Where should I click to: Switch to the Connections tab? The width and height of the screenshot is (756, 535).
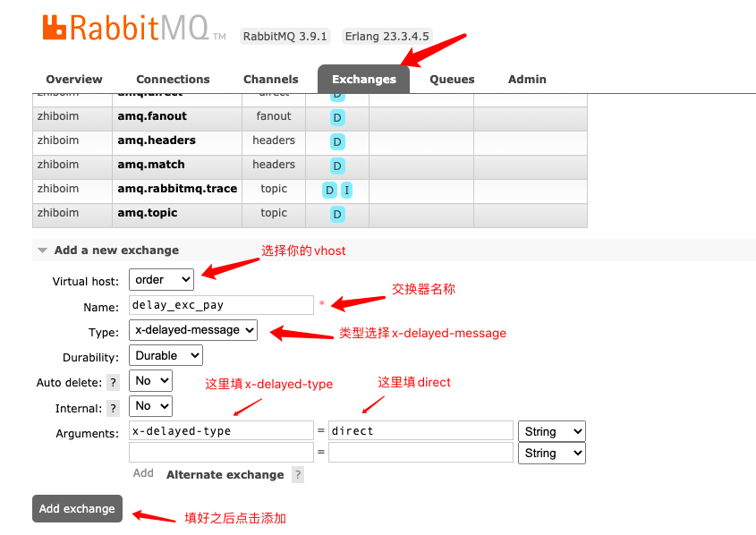click(173, 79)
